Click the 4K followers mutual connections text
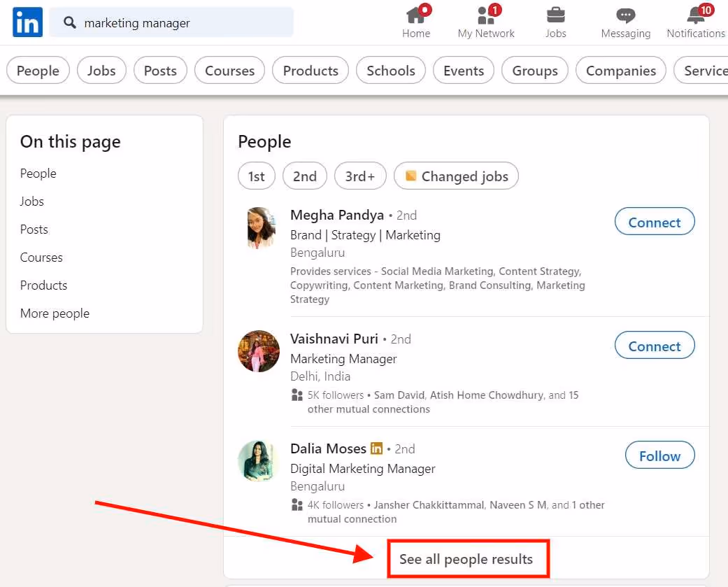Viewport: 728px width, 587px height. (456, 511)
